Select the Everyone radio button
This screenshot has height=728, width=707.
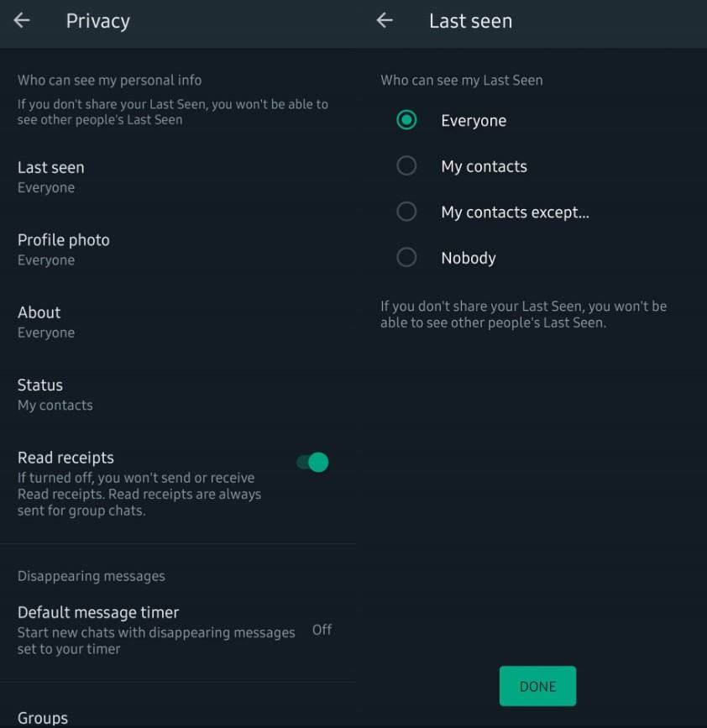406,120
